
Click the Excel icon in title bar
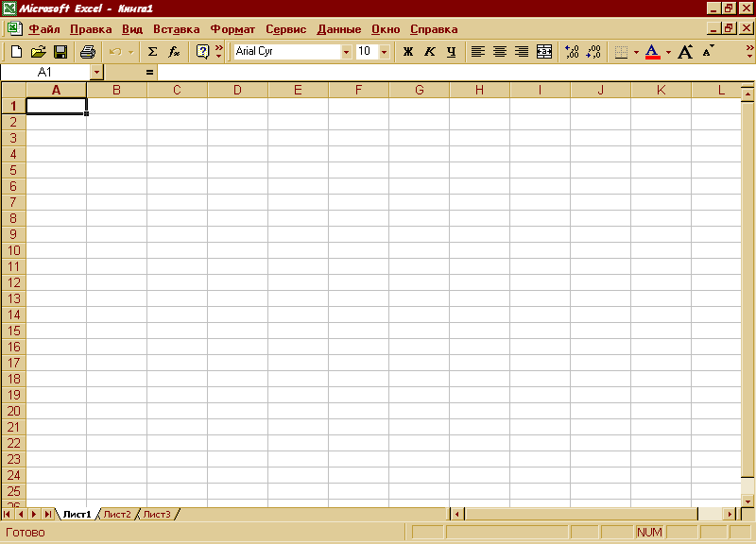pos(9,8)
